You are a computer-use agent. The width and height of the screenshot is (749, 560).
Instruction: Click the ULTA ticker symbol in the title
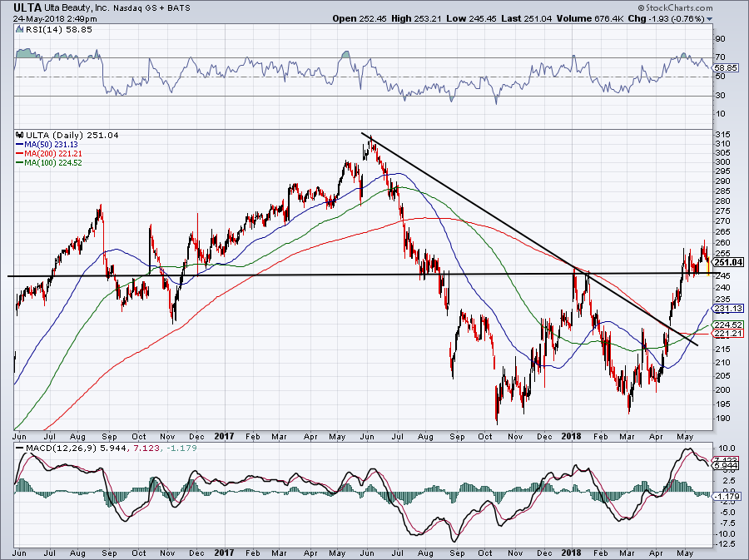coord(27,7)
